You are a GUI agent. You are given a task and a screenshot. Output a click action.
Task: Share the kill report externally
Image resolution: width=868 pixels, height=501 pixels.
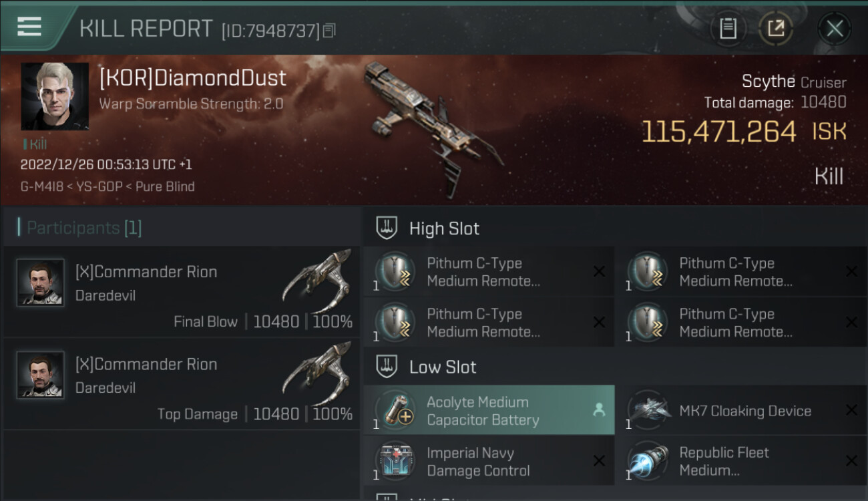(775, 29)
